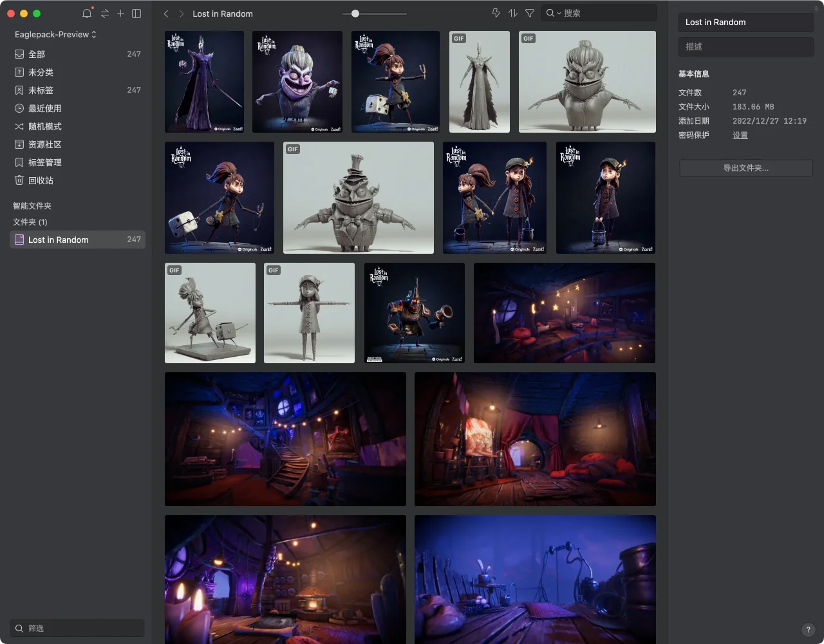Click the 全部 inbox icon
This screenshot has width=824, height=644.
(x=19, y=54)
